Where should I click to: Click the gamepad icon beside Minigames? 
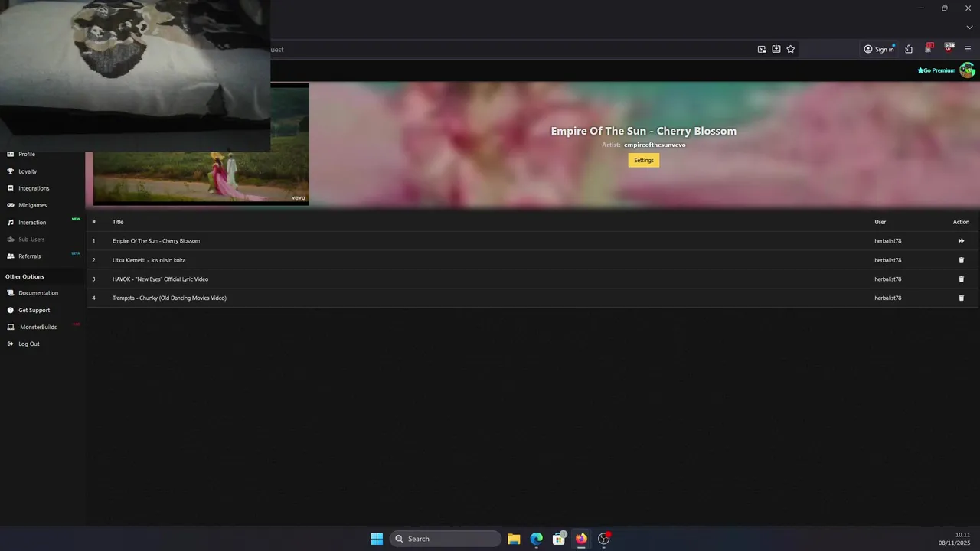(x=11, y=205)
